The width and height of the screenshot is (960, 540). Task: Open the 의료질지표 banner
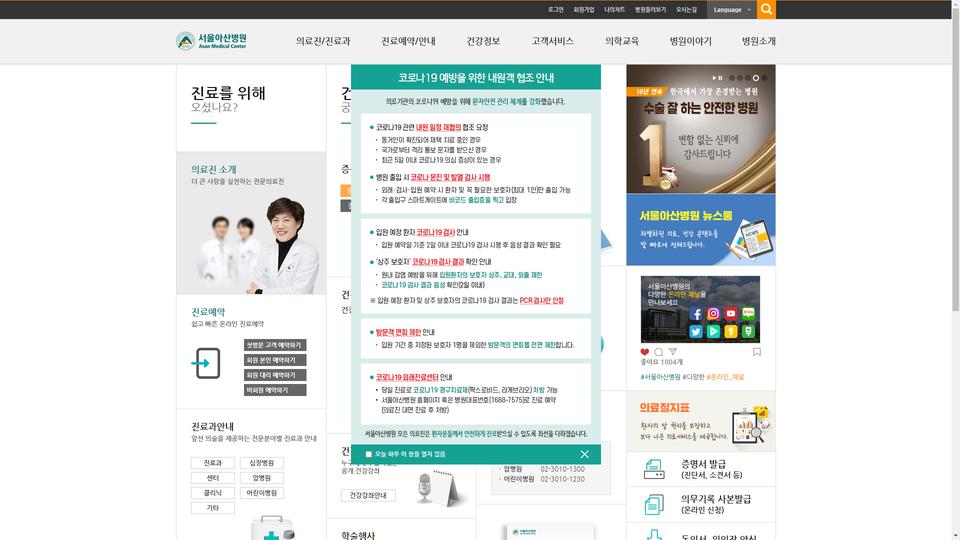pyautogui.click(x=700, y=421)
